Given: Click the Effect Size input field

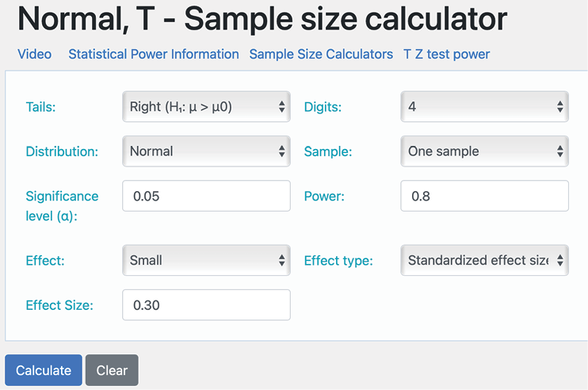Looking at the screenshot, I should tap(206, 304).
